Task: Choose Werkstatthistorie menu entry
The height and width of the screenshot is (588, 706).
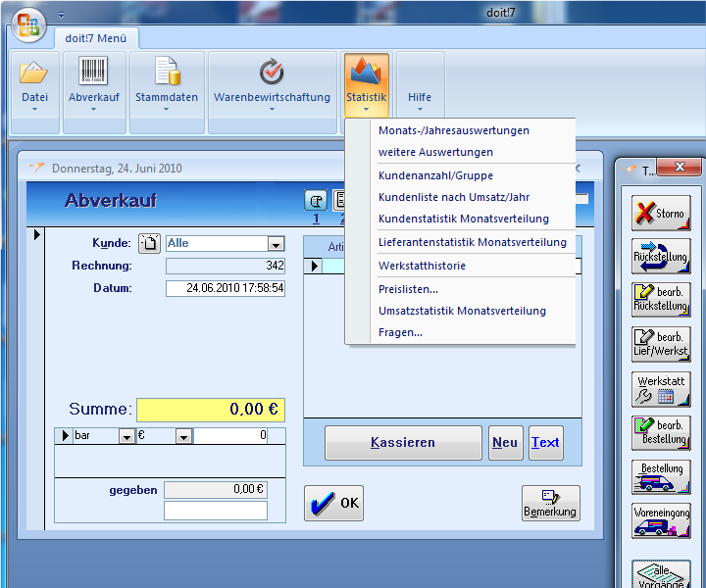Action: tap(422, 266)
